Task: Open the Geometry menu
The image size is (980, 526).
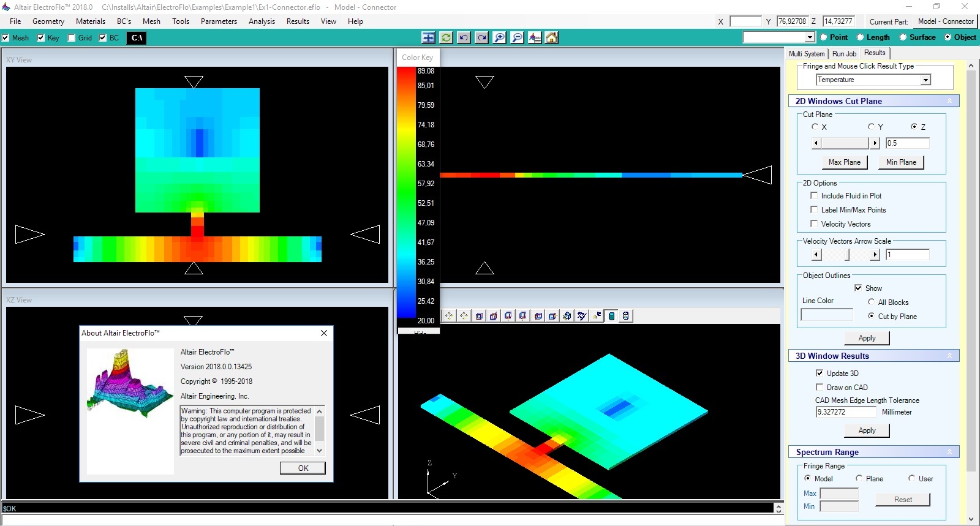Action: pos(48,21)
